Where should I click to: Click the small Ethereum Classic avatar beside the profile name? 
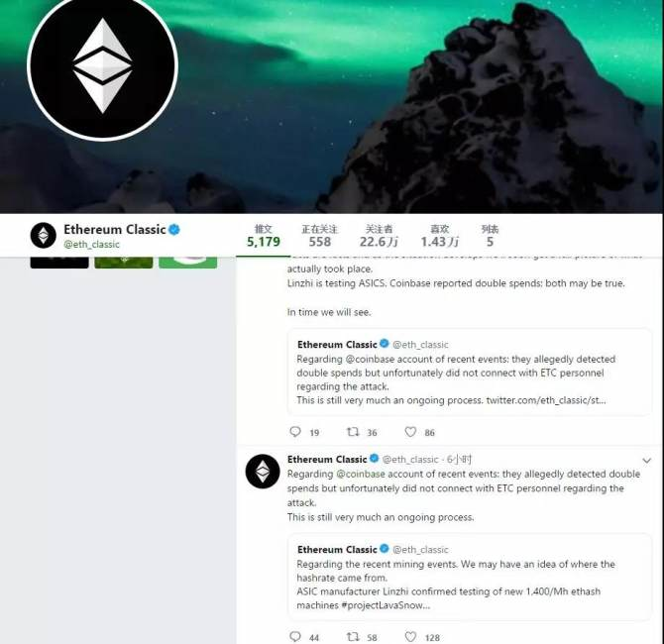click(x=44, y=236)
